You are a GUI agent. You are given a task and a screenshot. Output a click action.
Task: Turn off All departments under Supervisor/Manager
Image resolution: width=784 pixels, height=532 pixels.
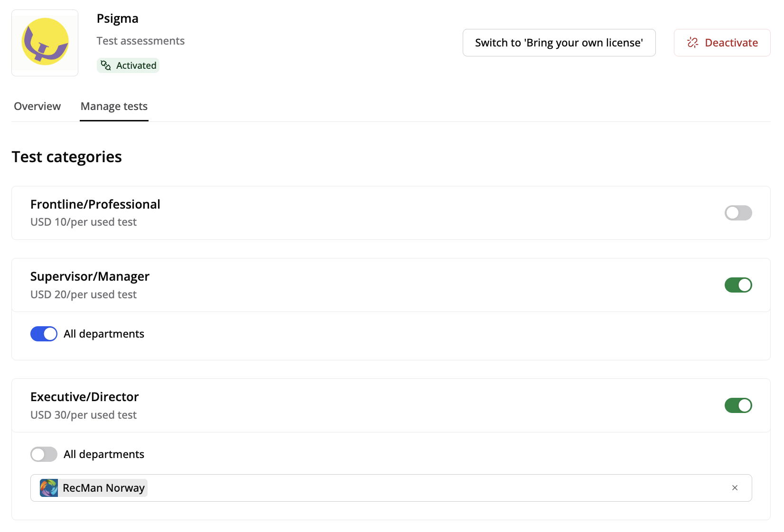click(44, 334)
